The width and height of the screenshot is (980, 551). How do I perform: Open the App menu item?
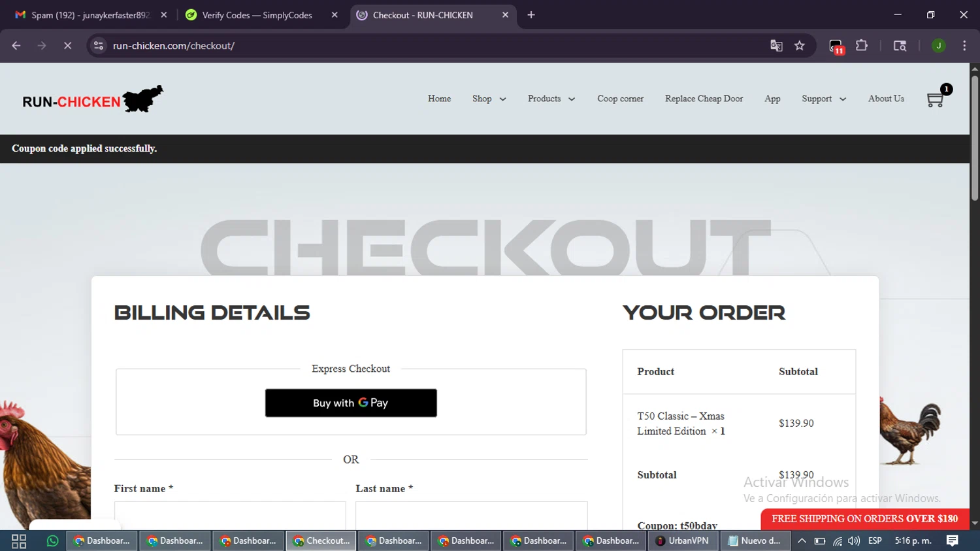tap(772, 99)
